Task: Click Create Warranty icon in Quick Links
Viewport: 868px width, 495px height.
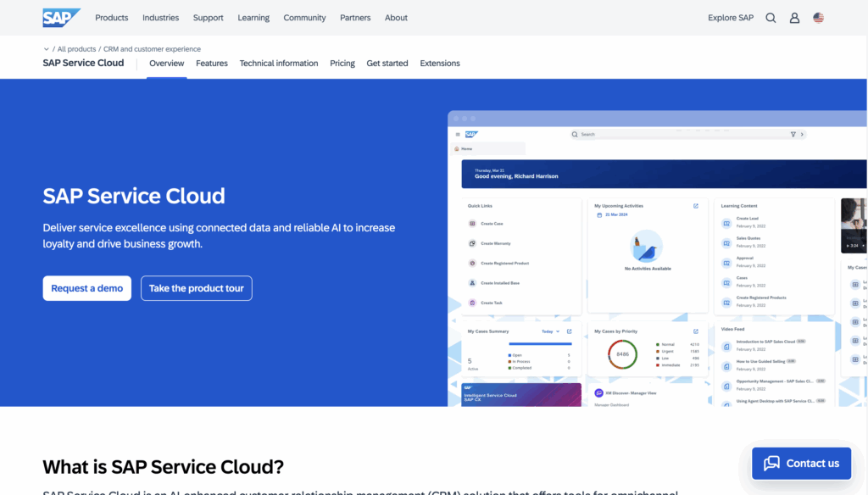Action: point(472,243)
